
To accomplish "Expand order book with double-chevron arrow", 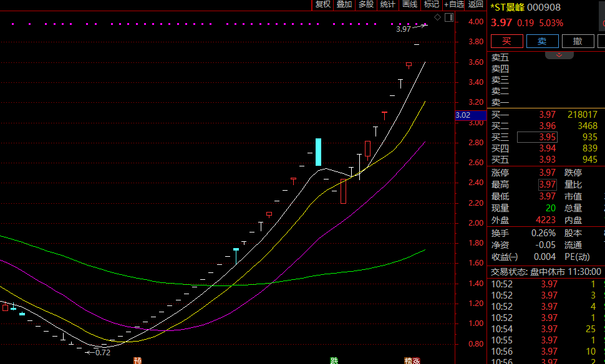I will [x=559, y=55].
